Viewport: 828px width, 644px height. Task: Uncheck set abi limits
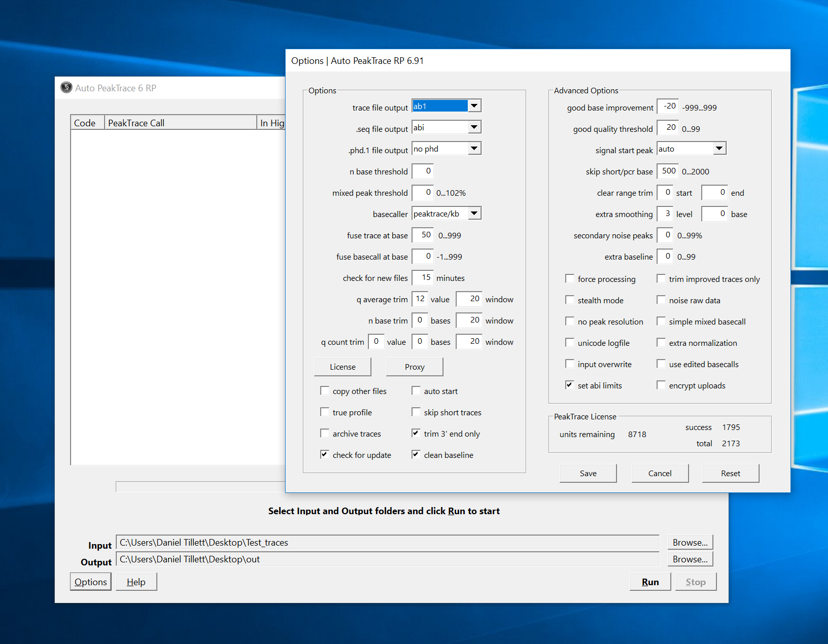point(570,385)
